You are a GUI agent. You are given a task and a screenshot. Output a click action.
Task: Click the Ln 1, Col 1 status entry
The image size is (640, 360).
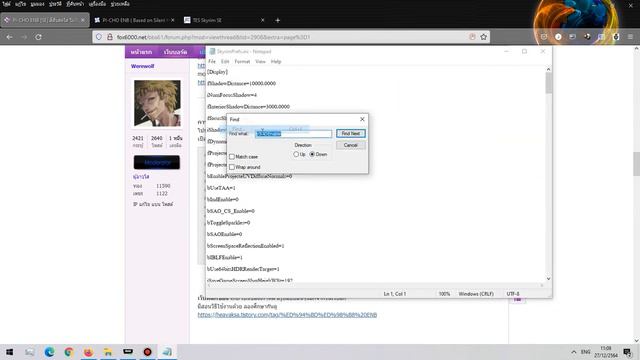[x=394, y=294]
